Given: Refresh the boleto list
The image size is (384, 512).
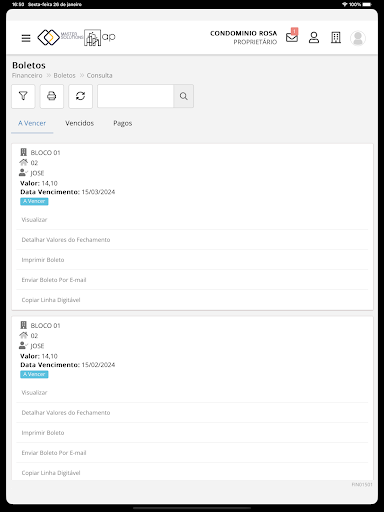Looking at the screenshot, I should click(80, 96).
